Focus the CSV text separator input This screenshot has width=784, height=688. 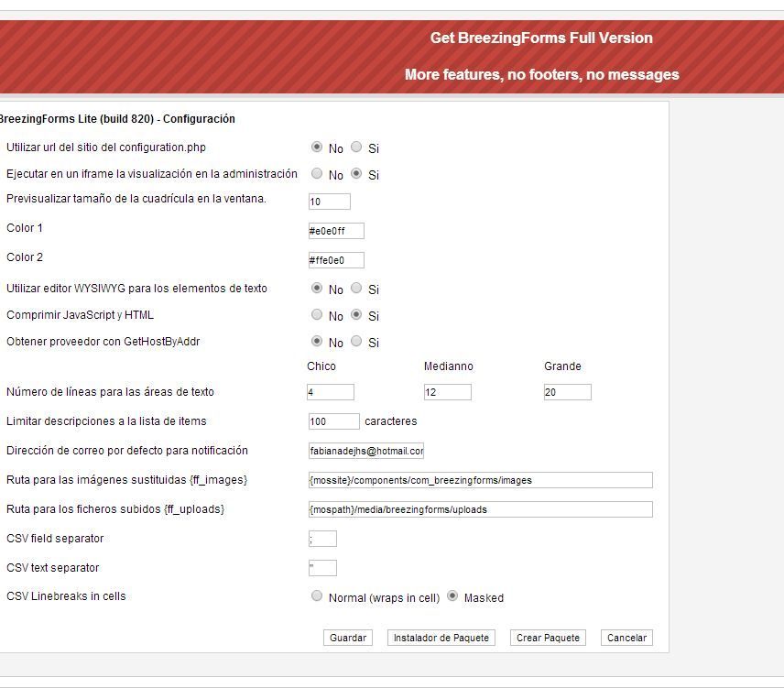tap(322, 568)
